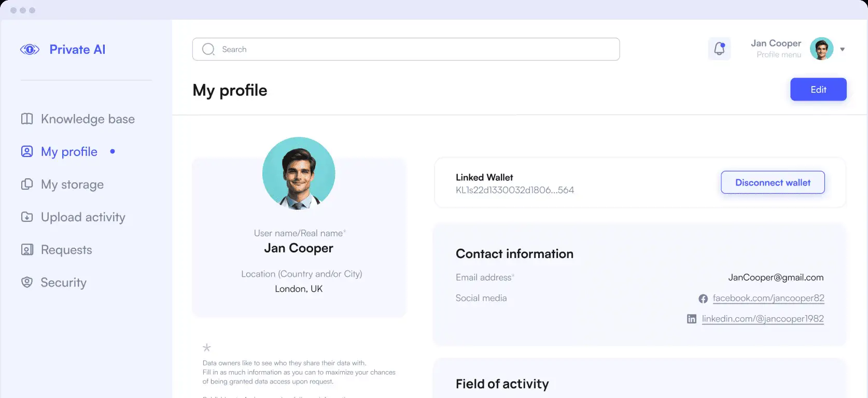Click the LinkedIn icon in social media
The image size is (868, 398).
[692, 319]
